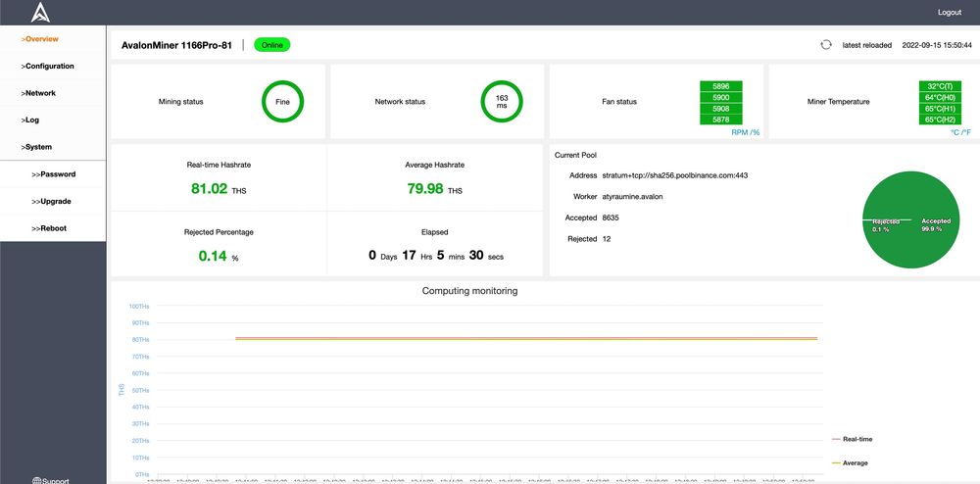Click the Logout link

949,13
